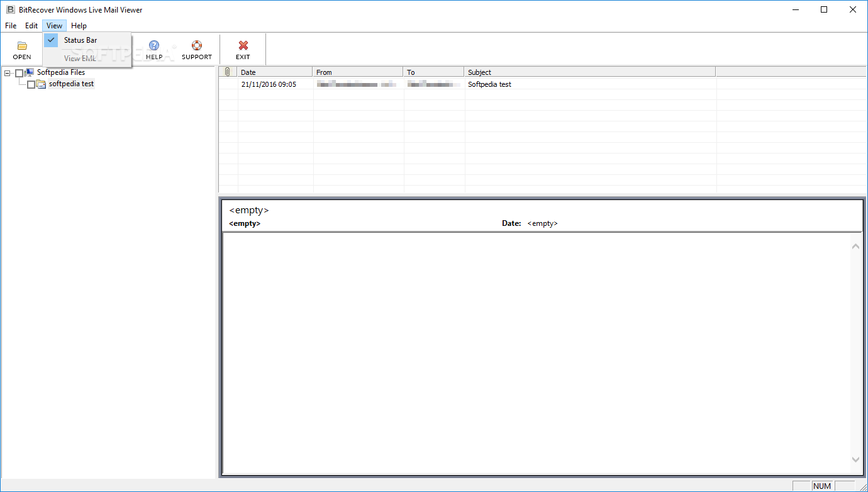Image resolution: width=868 pixels, height=492 pixels.
Task: Click the blurred From address cell
Action: coord(357,84)
